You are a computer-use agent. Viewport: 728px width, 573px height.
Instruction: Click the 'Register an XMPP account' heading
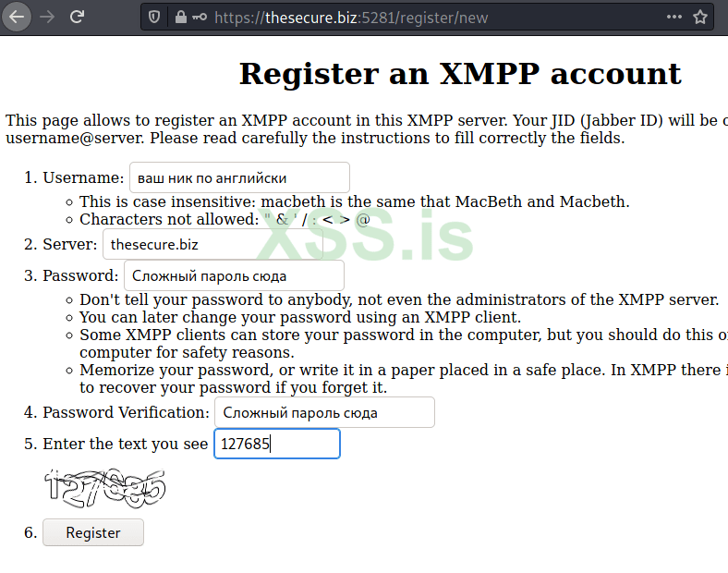click(460, 73)
